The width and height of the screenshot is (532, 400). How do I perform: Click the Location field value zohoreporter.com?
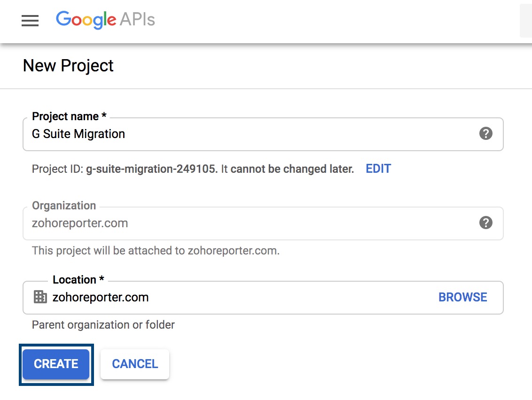click(x=101, y=297)
